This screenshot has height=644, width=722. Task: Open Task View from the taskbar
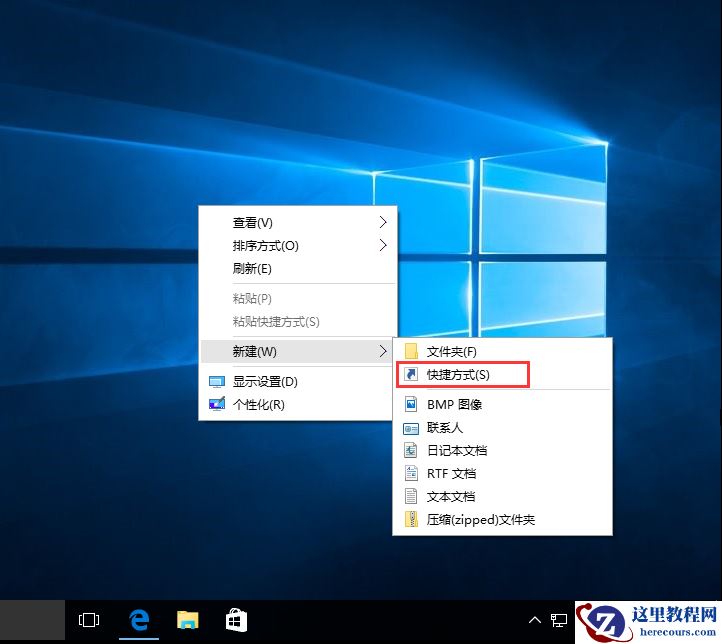pos(89,620)
